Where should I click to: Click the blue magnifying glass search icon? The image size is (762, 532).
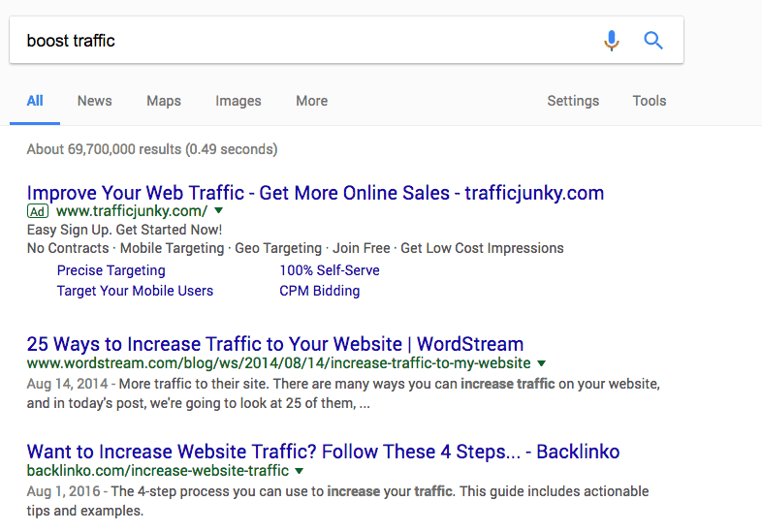[653, 41]
